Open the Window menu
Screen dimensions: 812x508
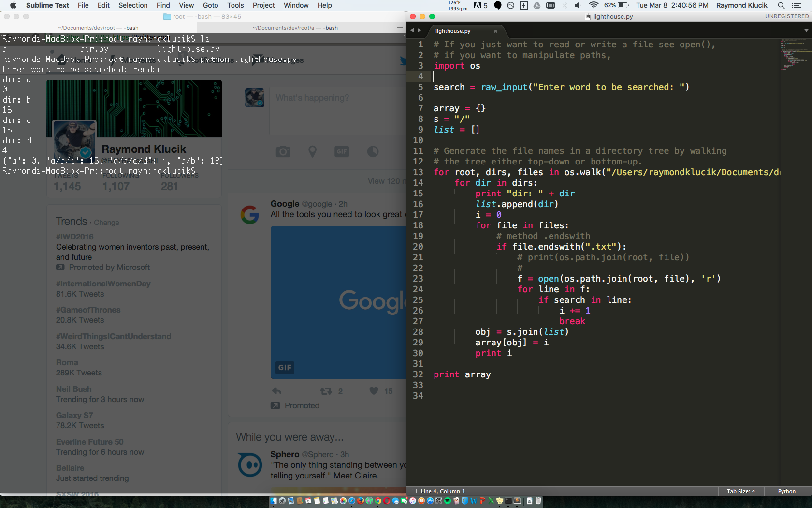click(296, 5)
